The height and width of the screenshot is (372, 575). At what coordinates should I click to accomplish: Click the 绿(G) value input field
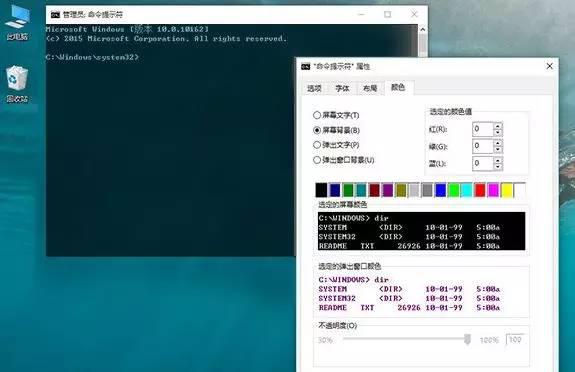coord(482,146)
